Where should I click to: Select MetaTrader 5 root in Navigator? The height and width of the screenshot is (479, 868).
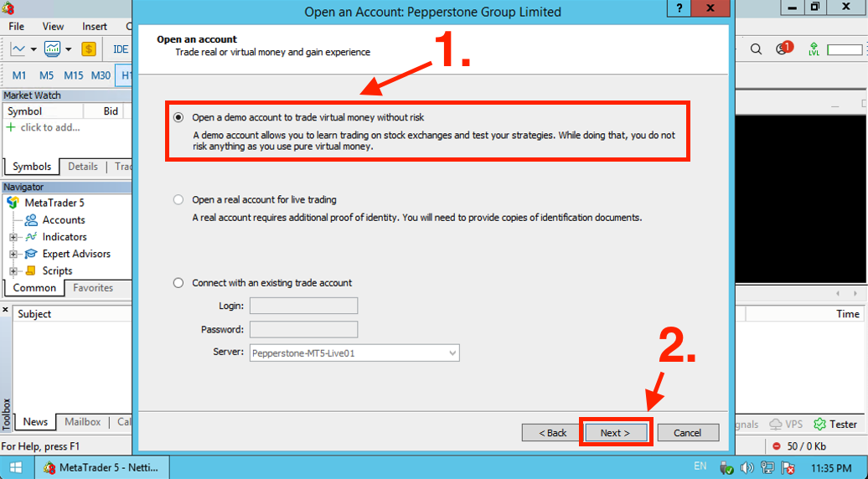tap(54, 203)
